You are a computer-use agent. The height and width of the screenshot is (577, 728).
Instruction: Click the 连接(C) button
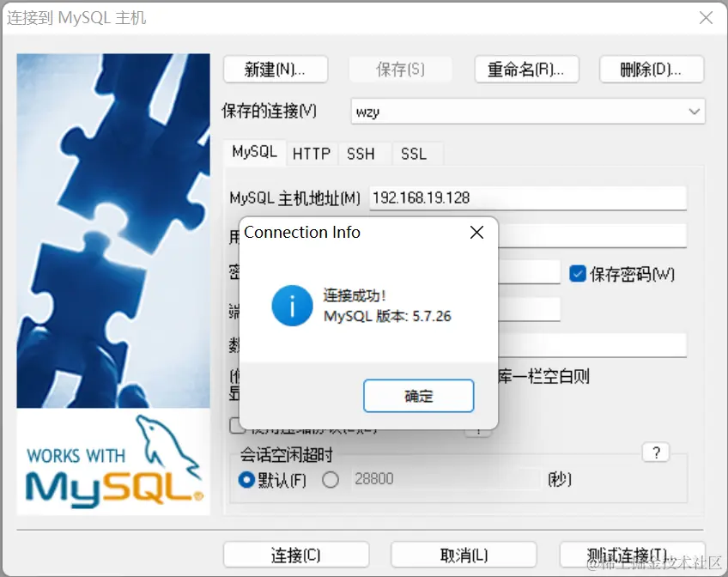pos(296,555)
